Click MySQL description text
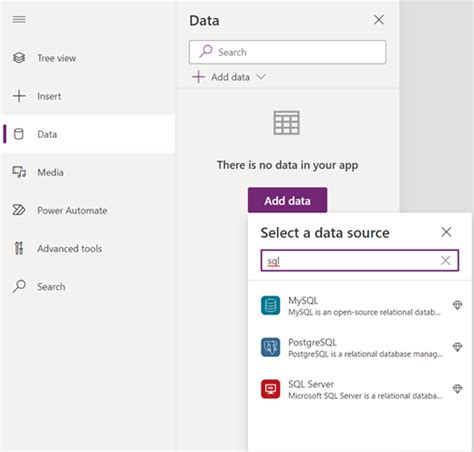The width and height of the screenshot is (474, 452). click(x=364, y=312)
